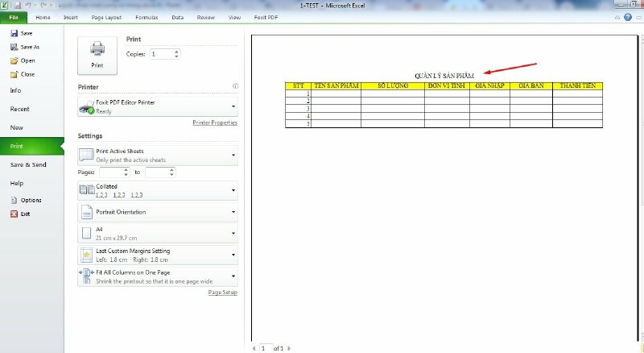644x353 pixels.
Task: Switch to the Page Layout ribbon tab
Action: 105,16
